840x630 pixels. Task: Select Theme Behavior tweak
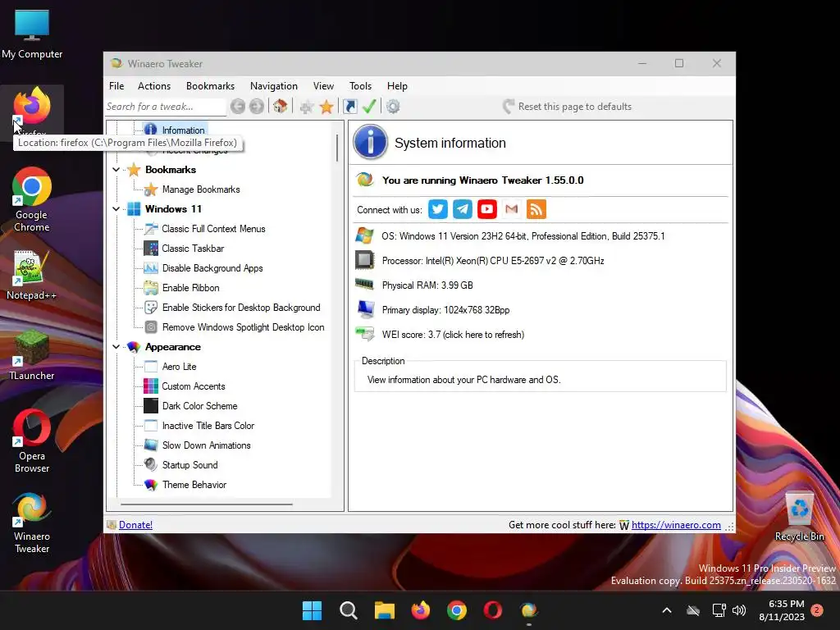tap(194, 485)
